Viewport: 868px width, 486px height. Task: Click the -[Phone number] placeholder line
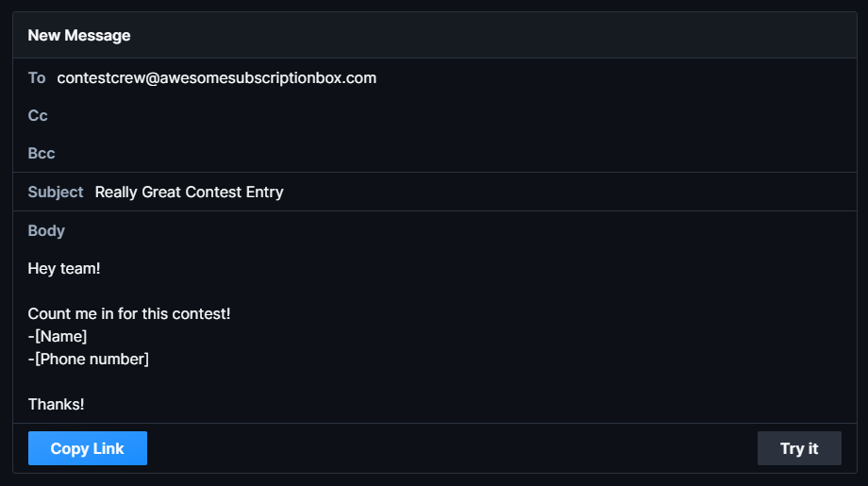tap(89, 360)
